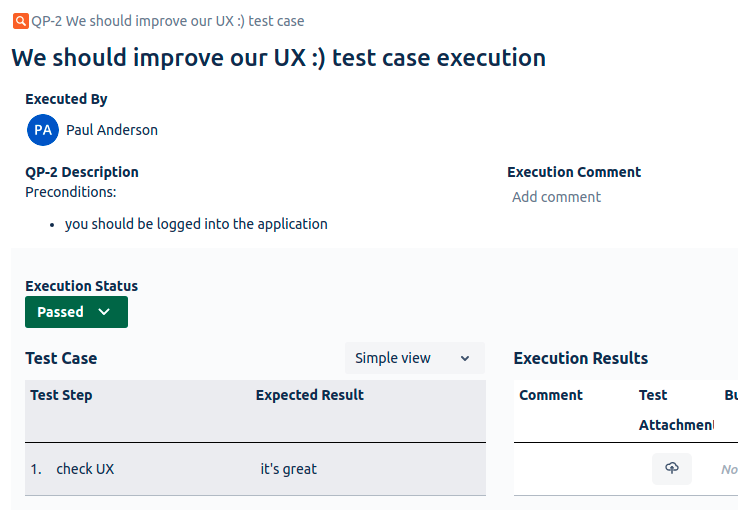738x527 pixels.
Task: Click the it's great expected result cell
Action: [x=289, y=469]
